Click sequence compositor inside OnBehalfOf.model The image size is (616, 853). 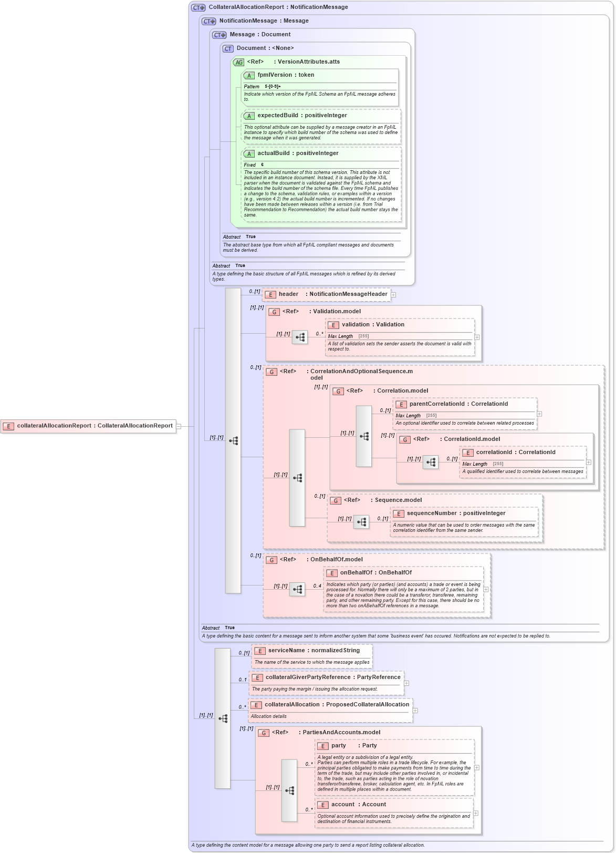[298, 590]
